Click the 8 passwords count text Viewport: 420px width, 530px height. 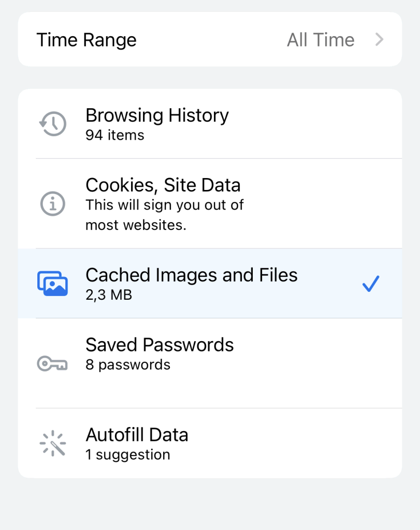pyautogui.click(x=128, y=365)
